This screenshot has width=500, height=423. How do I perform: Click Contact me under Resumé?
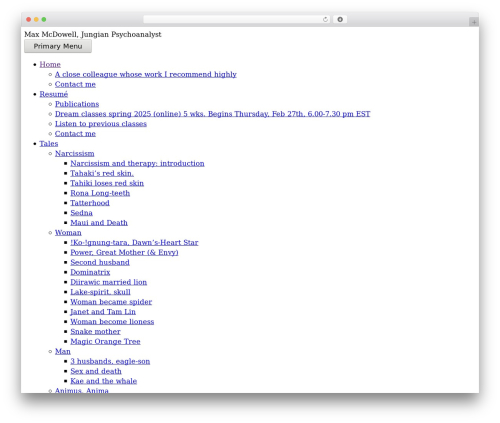click(75, 134)
